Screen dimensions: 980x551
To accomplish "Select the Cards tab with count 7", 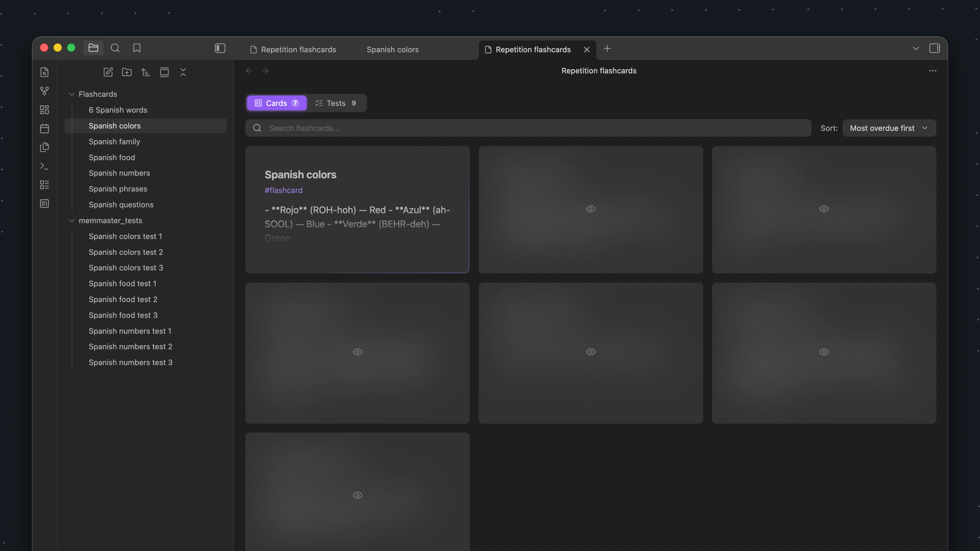I will click(x=277, y=103).
